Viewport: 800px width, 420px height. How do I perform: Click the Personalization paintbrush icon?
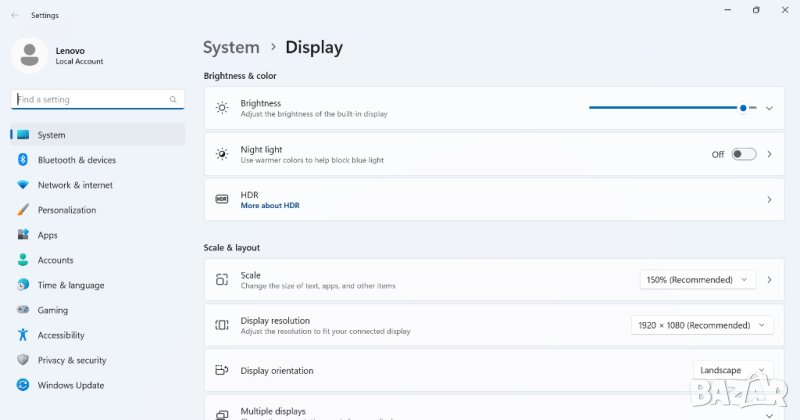[x=22, y=210]
